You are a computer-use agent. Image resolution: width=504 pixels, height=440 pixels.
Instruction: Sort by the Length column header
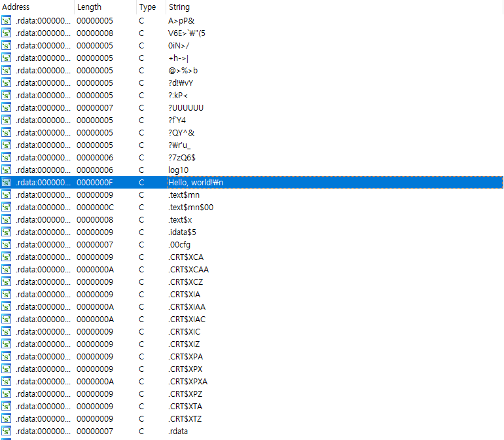pos(105,7)
